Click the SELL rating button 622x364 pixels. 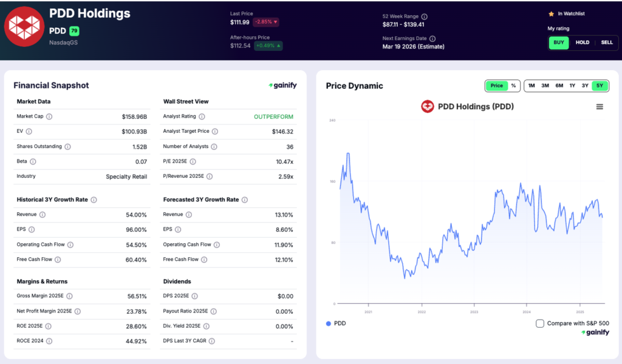point(607,42)
